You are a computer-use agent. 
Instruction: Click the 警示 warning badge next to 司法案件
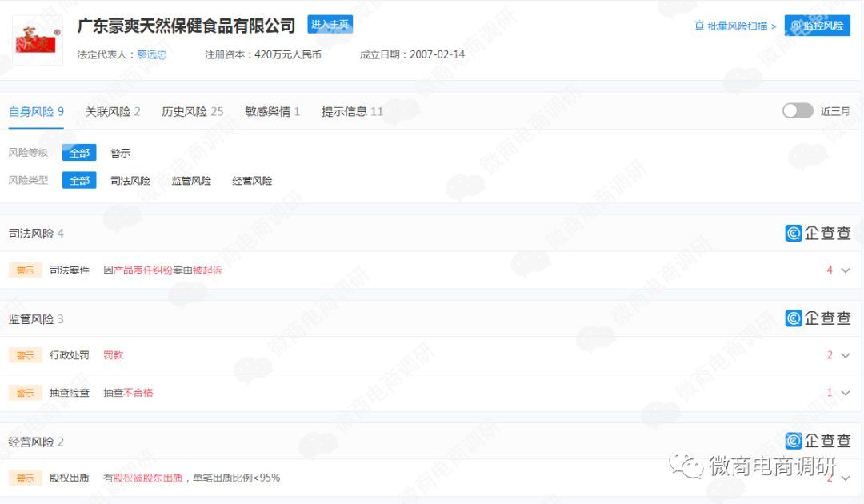pyautogui.click(x=25, y=270)
